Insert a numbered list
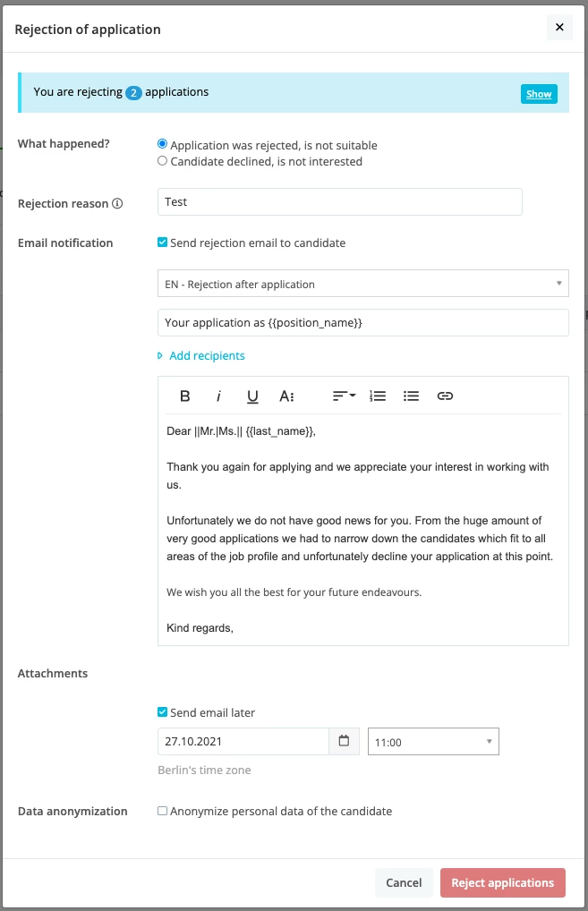 point(378,396)
